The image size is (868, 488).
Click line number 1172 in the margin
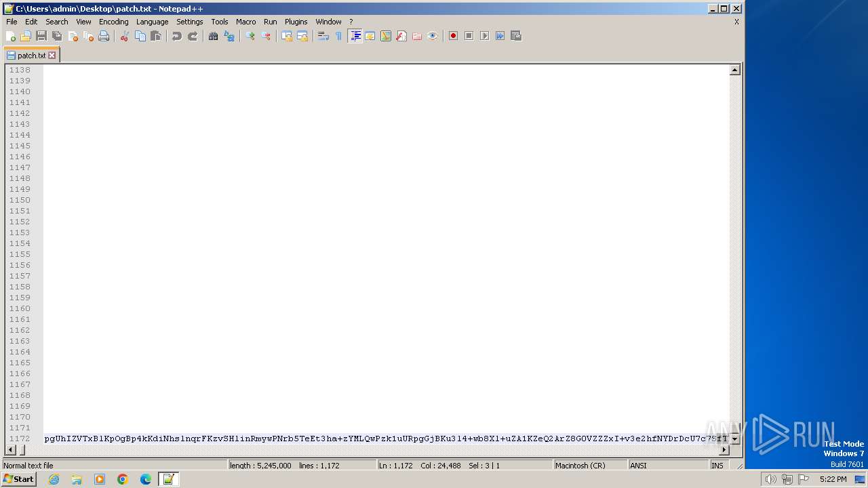[x=20, y=439]
